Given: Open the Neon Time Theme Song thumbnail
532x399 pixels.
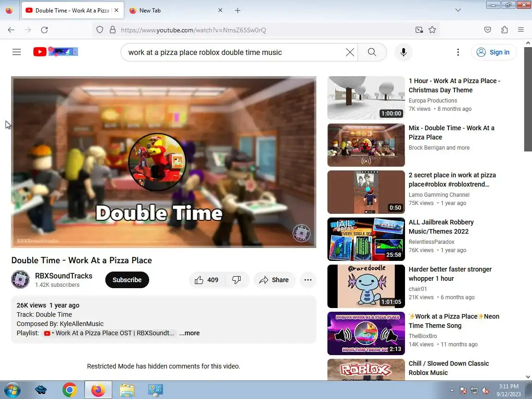Looking at the screenshot, I should pos(366,333).
